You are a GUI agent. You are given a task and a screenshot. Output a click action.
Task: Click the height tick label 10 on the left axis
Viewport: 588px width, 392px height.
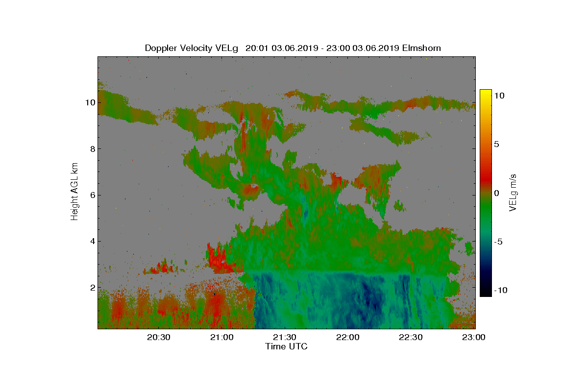pyautogui.click(x=90, y=102)
